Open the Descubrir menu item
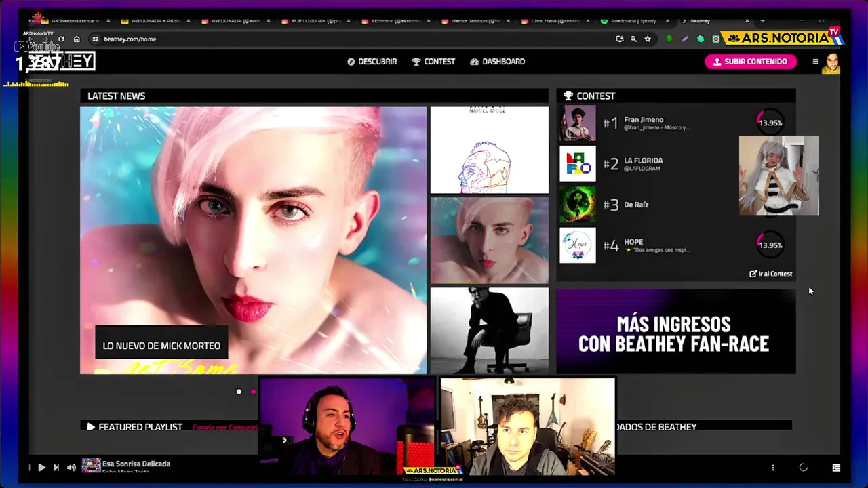The width and height of the screenshot is (868, 488). [x=372, y=62]
